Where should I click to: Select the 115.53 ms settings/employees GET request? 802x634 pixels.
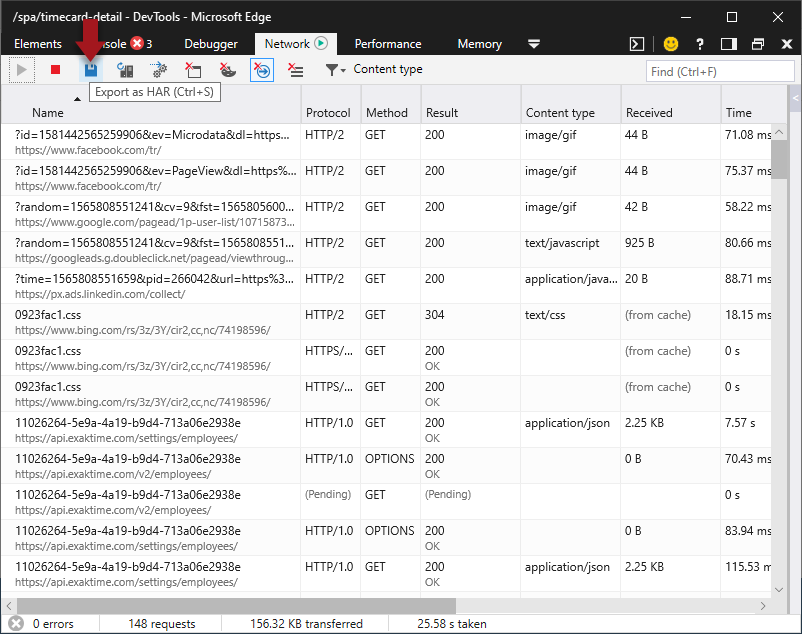tap(386, 574)
